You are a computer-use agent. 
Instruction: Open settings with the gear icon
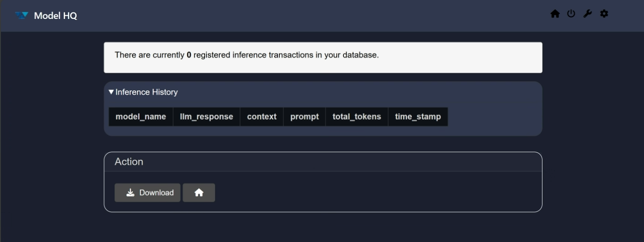[604, 14]
